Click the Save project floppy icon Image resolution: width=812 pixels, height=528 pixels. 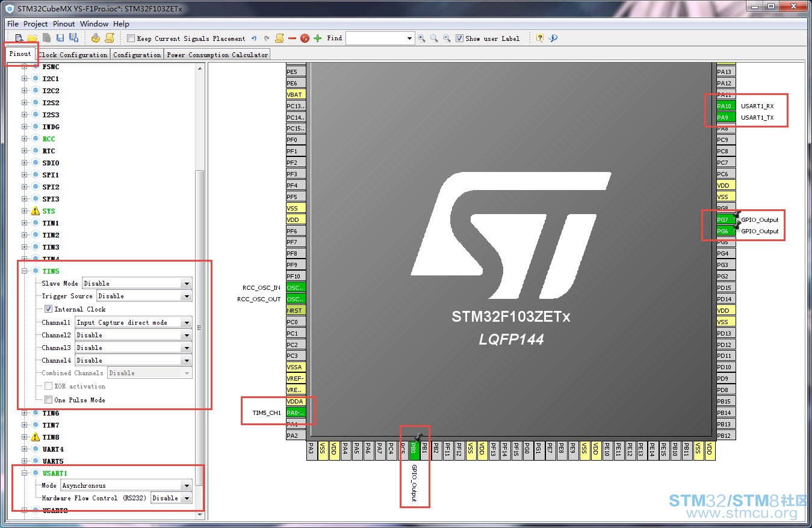point(60,38)
